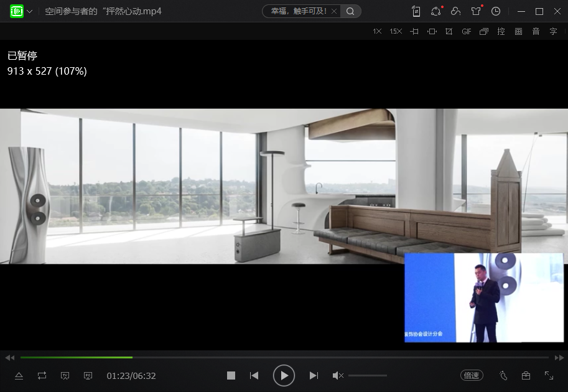Open the skin (shirt) icon
Screen dimensions: 568x392
(x=476, y=11)
